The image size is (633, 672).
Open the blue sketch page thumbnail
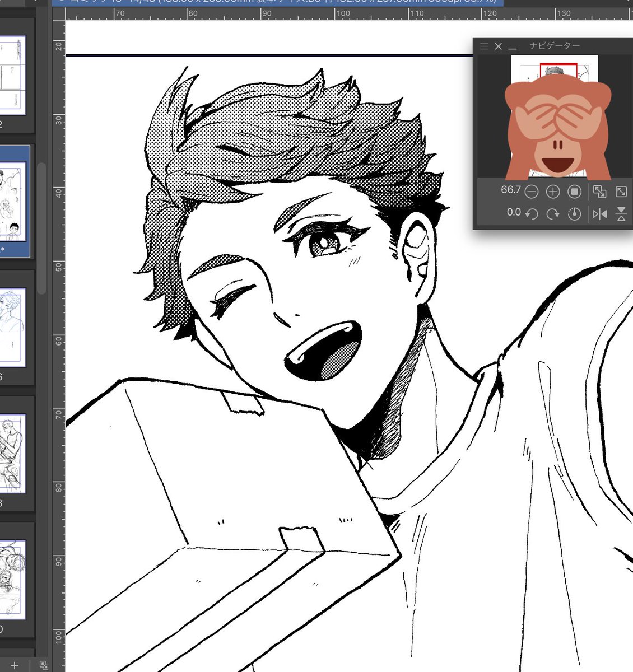click(12, 328)
